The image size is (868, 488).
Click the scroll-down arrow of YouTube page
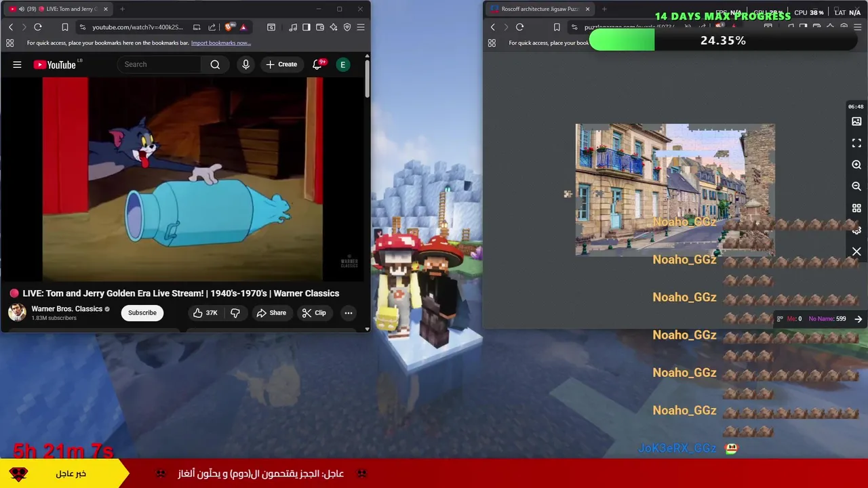click(367, 329)
